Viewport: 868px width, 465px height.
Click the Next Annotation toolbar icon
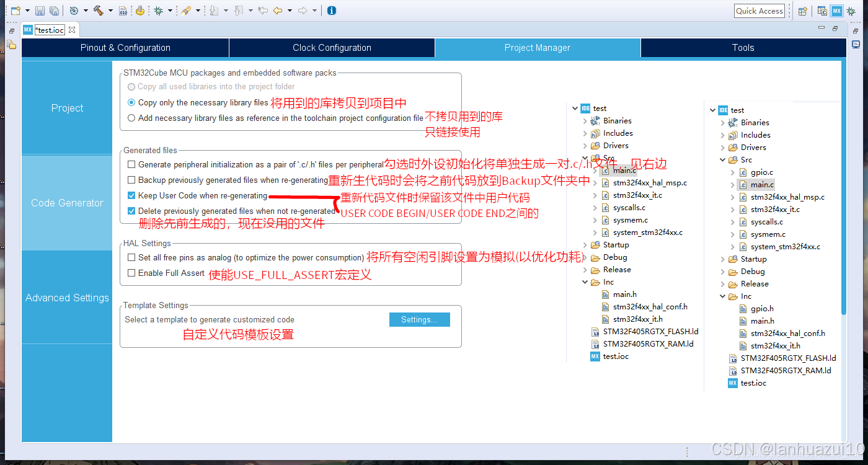coord(214,11)
